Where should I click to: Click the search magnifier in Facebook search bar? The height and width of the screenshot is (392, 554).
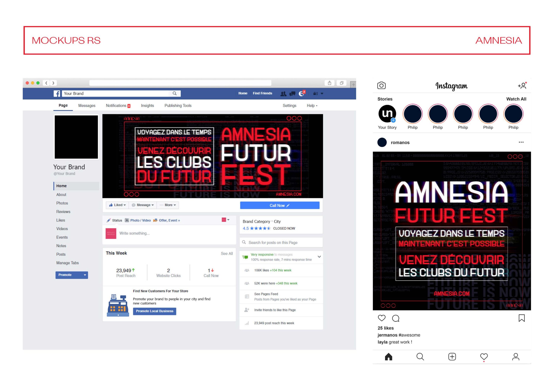(174, 94)
